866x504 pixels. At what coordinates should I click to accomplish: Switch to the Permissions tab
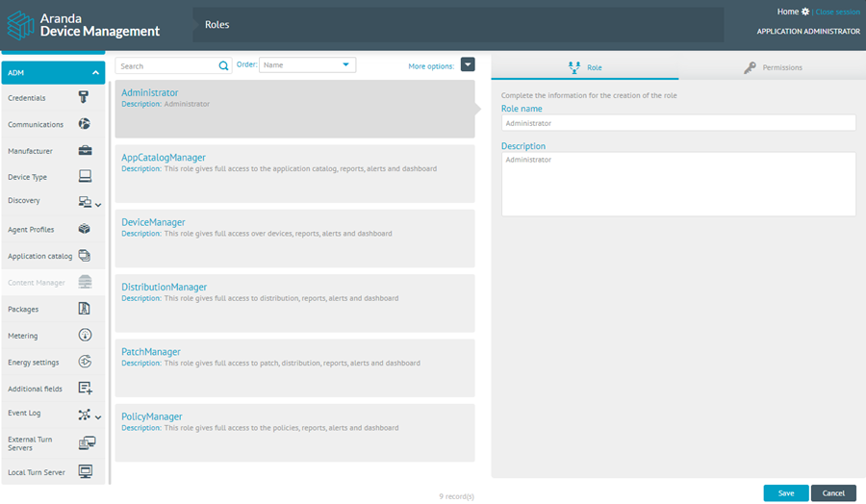click(x=772, y=67)
